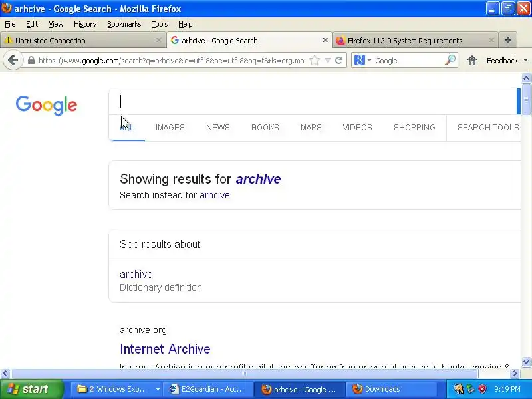The image size is (532, 399).
Task: Click the horizontal scrollbar left arrow
Action: point(5,374)
